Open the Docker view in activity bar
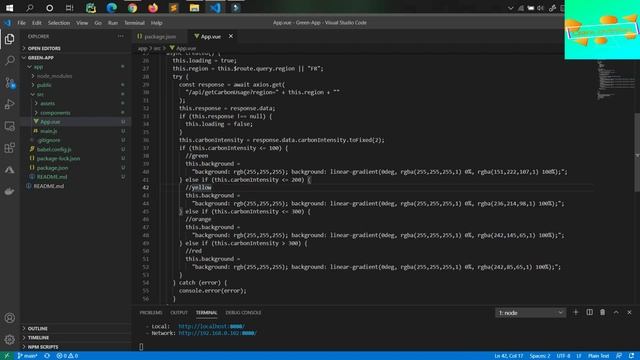640x360 pixels. pos(9,191)
